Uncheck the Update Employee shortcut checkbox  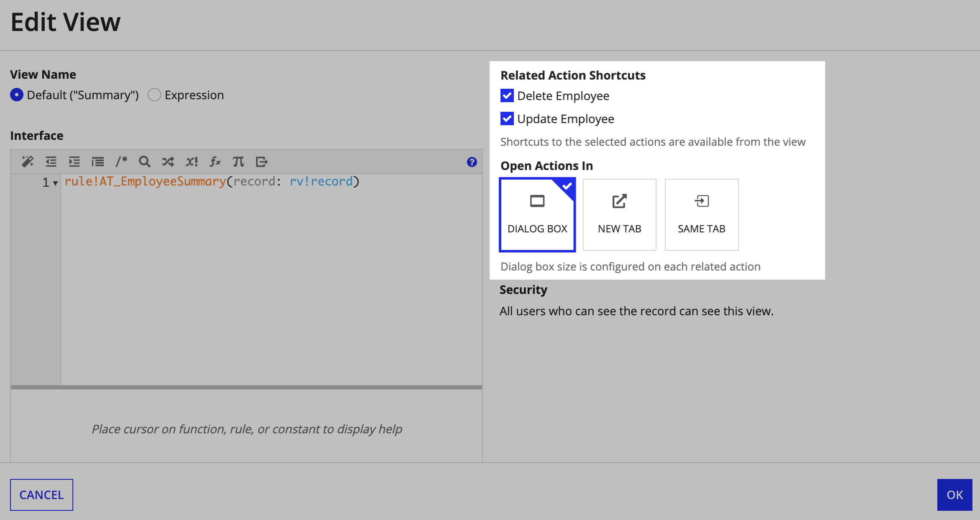507,119
